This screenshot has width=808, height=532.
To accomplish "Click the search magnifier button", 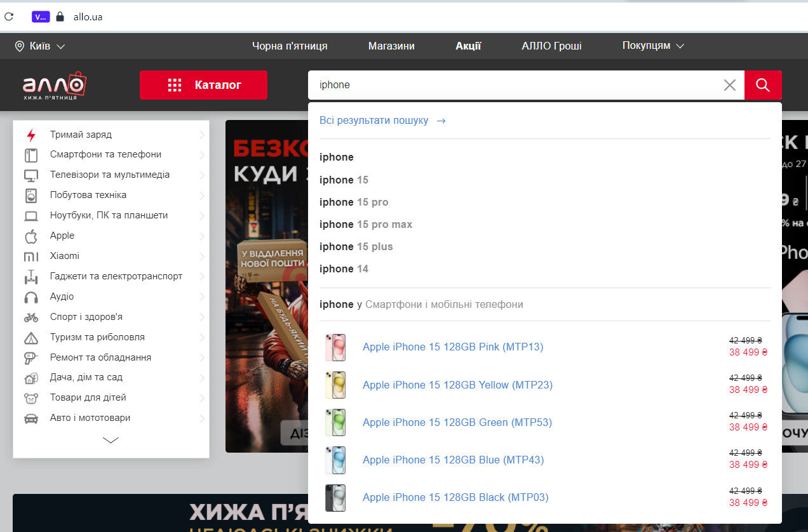I will click(763, 85).
